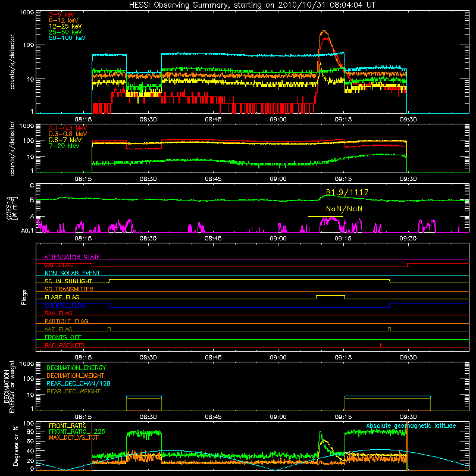Select the 6-12 keV legend label
Image resolution: width=476 pixels, height=476 pixels.
pyautogui.click(x=64, y=20)
